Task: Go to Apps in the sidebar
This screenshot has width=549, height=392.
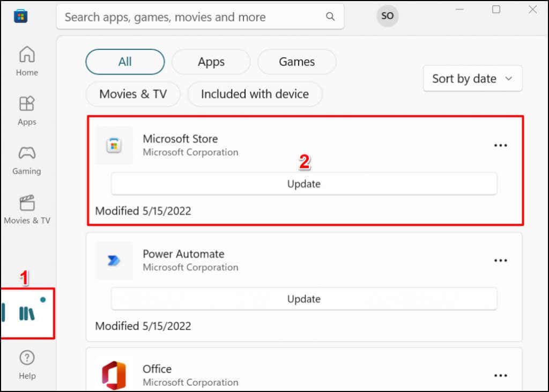Action: point(27,110)
